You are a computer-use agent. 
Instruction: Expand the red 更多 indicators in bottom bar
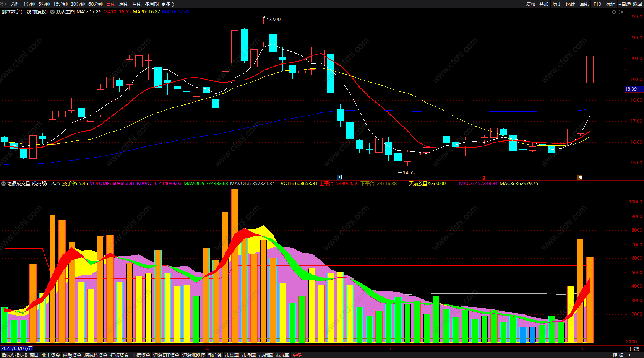pyautogui.click(x=297, y=355)
